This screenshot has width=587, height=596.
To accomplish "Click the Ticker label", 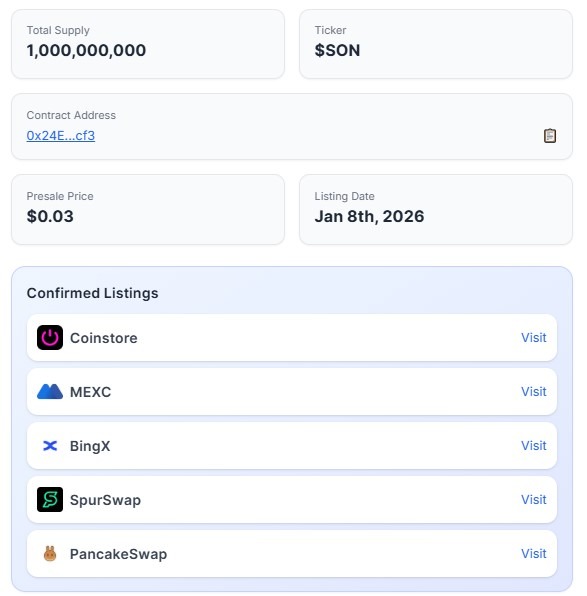I will tap(330, 30).
